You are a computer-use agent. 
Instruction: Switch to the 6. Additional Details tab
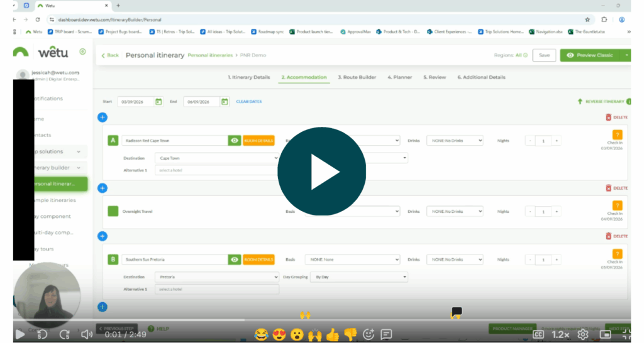pyautogui.click(x=481, y=77)
